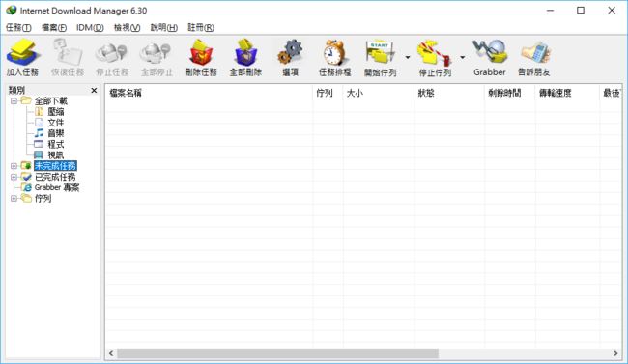Select 視訊 category in tree
The image size is (628, 364).
pyautogui.click(x=56, y=155)
